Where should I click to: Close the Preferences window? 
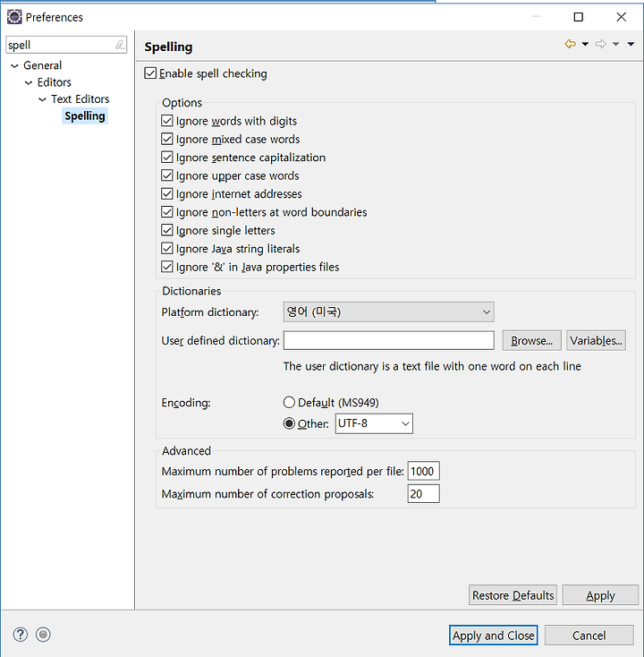[x=621, y=17]
